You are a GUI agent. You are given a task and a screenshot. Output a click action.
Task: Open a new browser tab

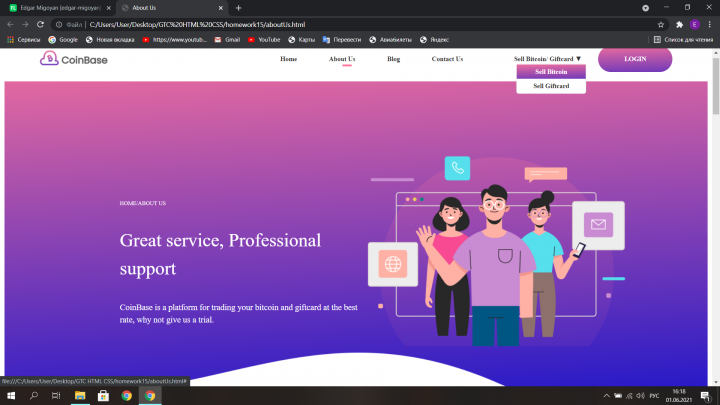238,8
